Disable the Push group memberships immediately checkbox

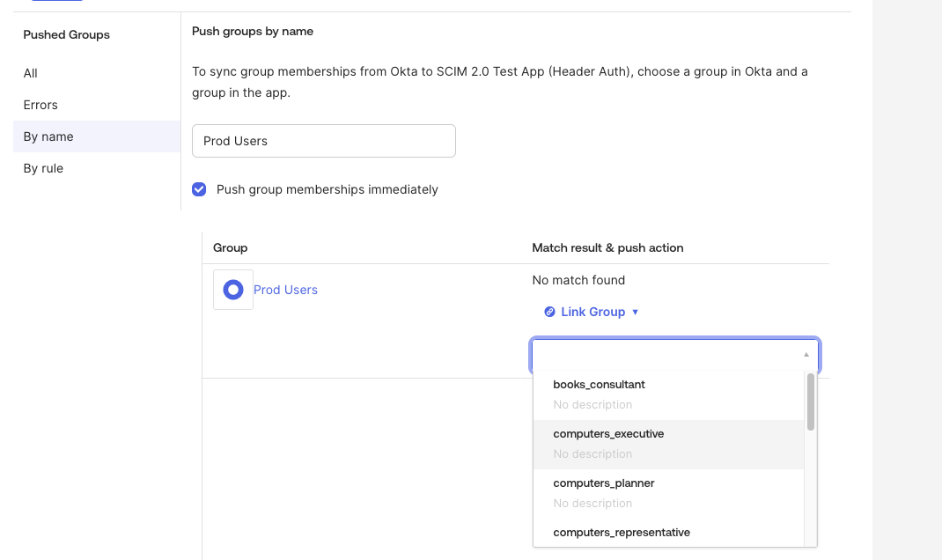pos(199,189)
